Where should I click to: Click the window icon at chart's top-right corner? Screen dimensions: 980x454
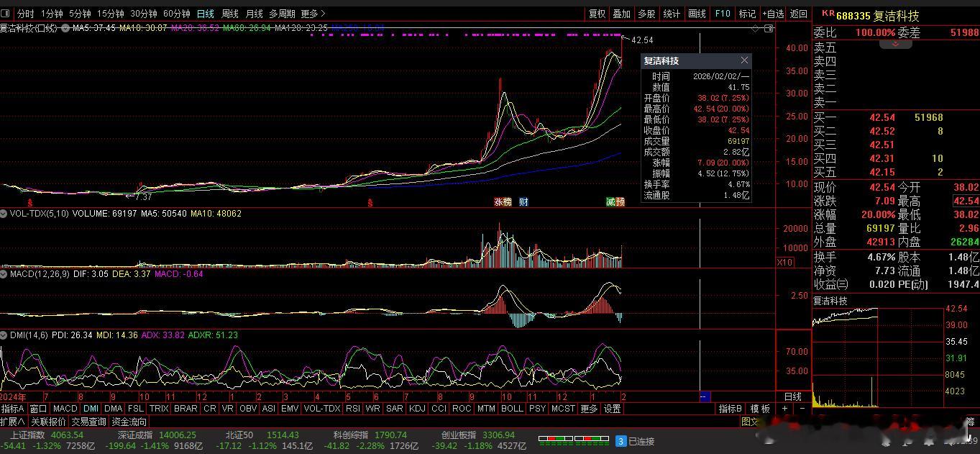point(769,28)
